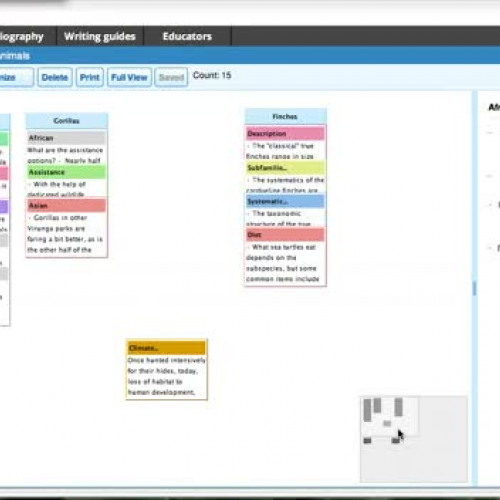Click text 'The systematics of the'
The image size is (500, 500).
[288, 180]
